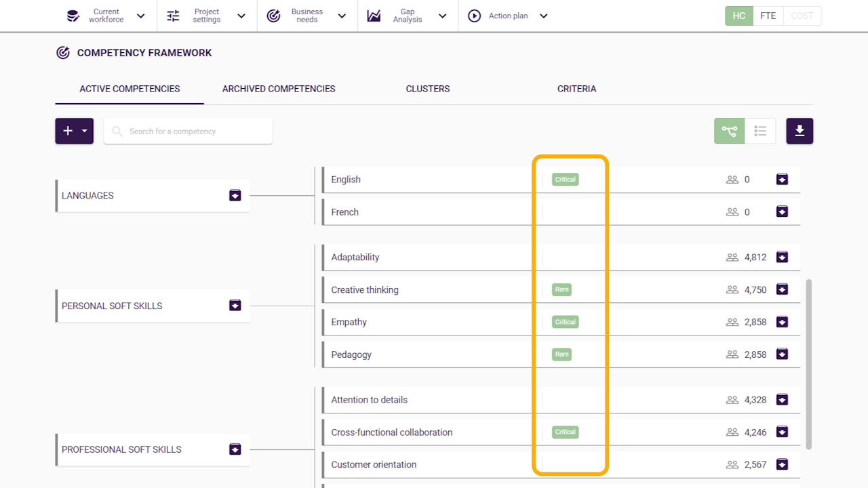The width and height of the screenshot is (868, 488).
Task: Archive the Empathy competency
Action: click(x=782, y=322)
